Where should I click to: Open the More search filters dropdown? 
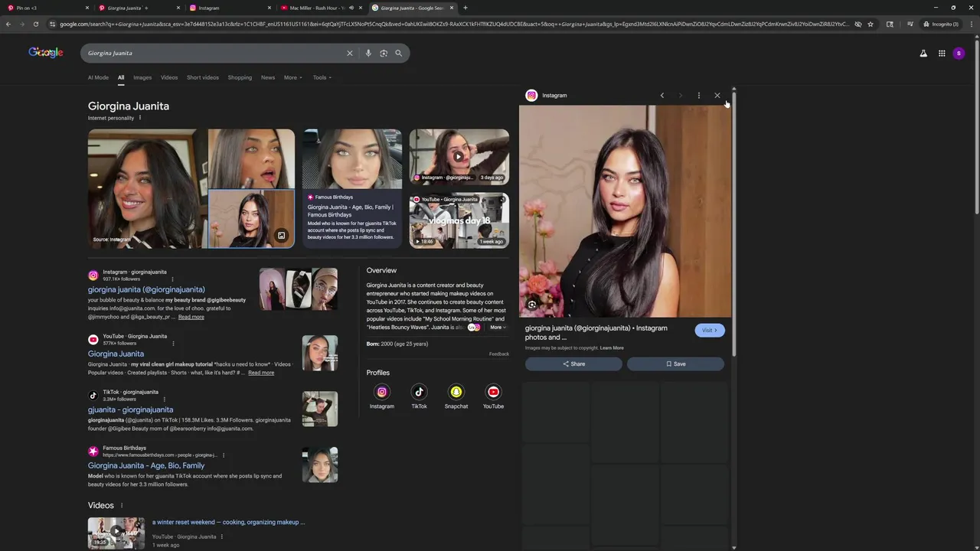point(293,77)
